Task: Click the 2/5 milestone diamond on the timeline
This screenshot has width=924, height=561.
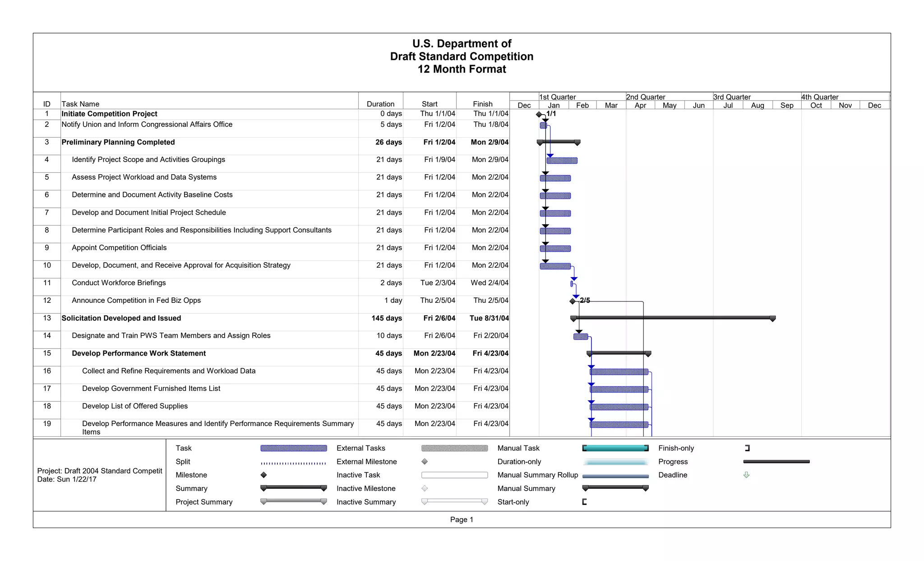Action: 573,301
